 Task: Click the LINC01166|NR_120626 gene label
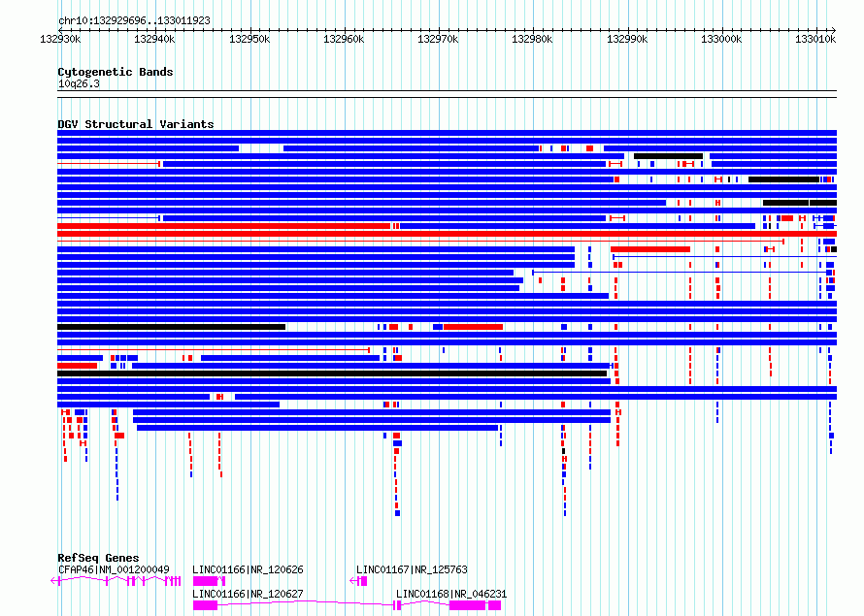(248, 569)
